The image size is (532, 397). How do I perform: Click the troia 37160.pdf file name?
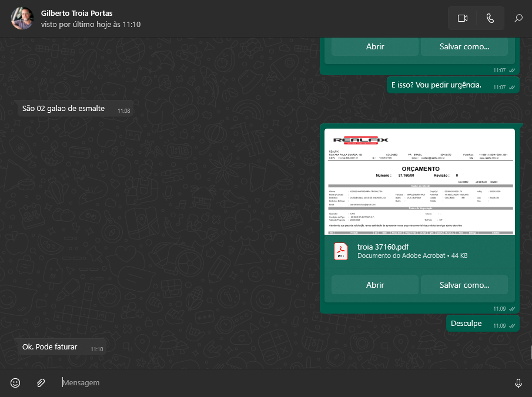(383, 247)
